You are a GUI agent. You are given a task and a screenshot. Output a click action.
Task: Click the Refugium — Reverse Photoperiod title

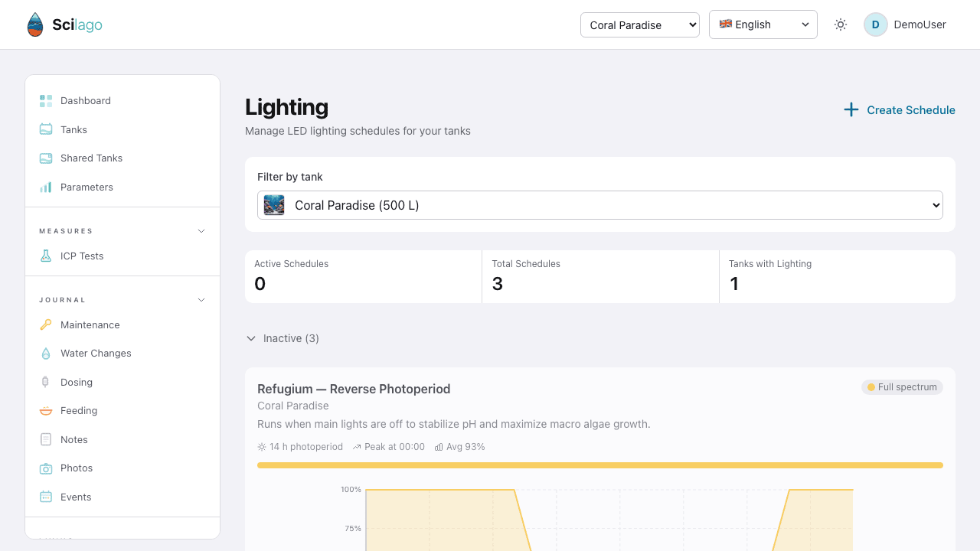(354, 389)
